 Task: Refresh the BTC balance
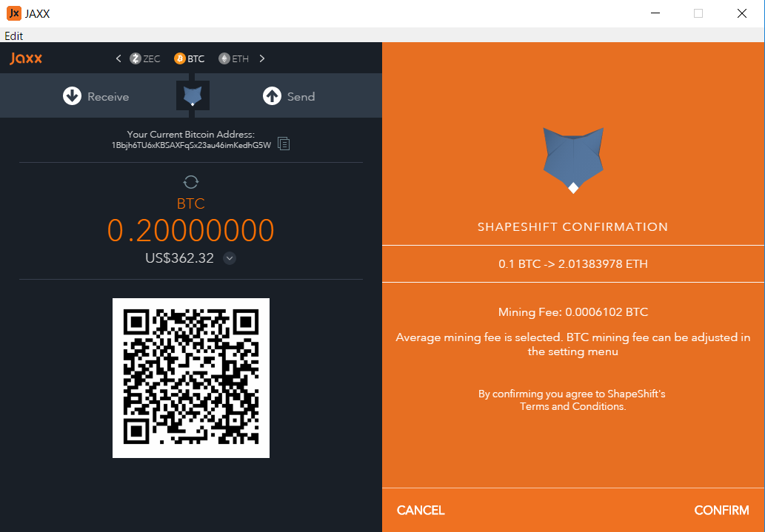(x=191, y=182)
